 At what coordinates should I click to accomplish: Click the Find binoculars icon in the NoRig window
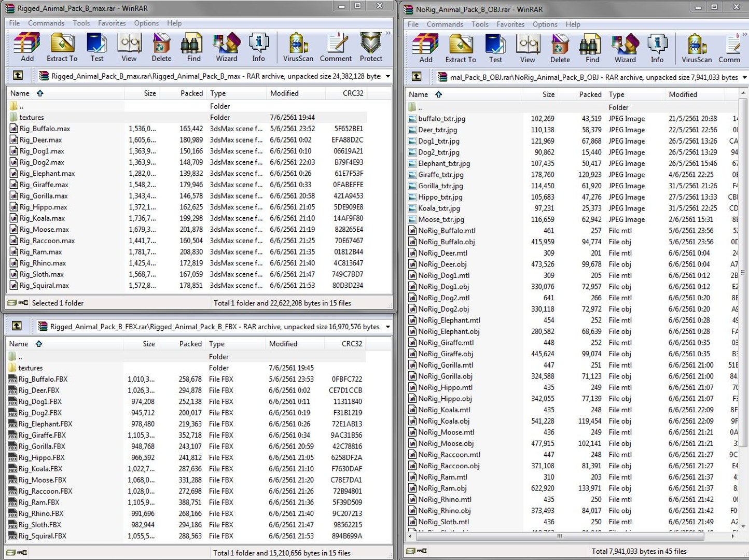click(x=592, y=48)
